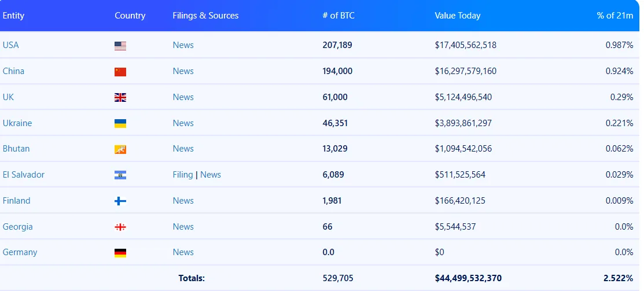Open El Salvador's Filing link
The height and width of the screenshot is (291, 644).
(x=183, y=175)
